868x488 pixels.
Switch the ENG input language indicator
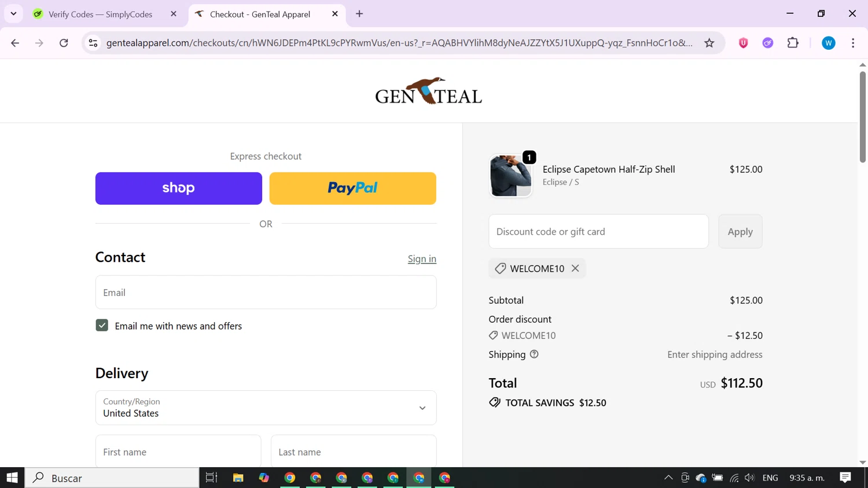click(x=770, y=478)
